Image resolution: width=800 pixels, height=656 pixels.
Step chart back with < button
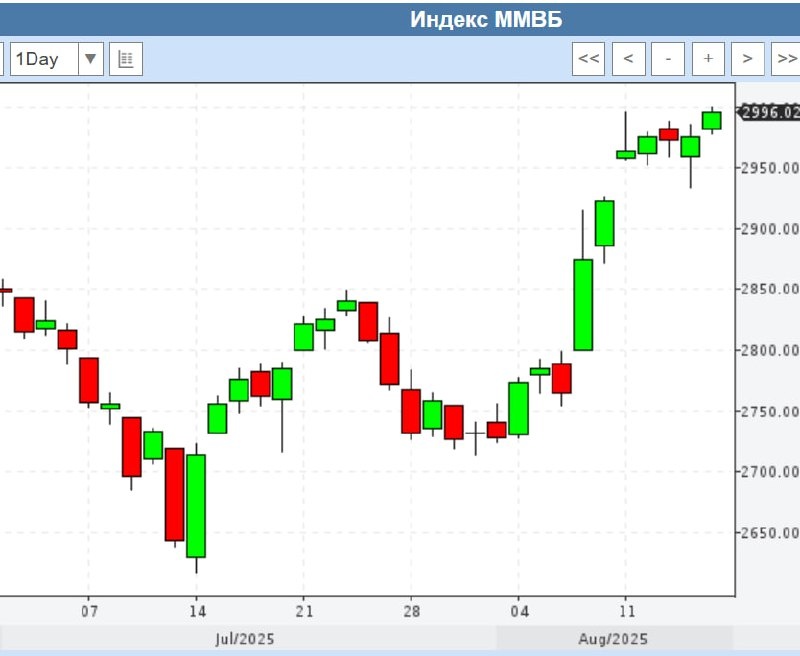(629, 59)
